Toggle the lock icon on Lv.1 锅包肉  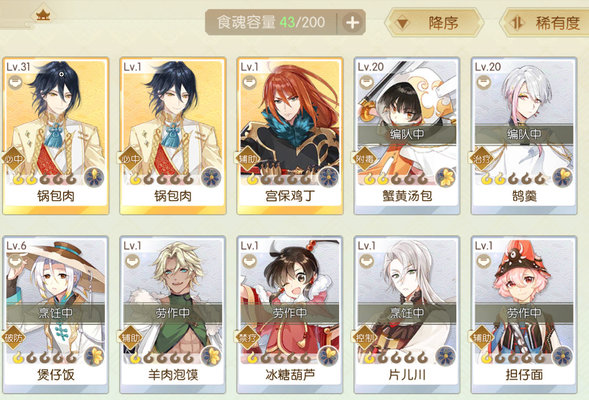[x=132, y=82]
